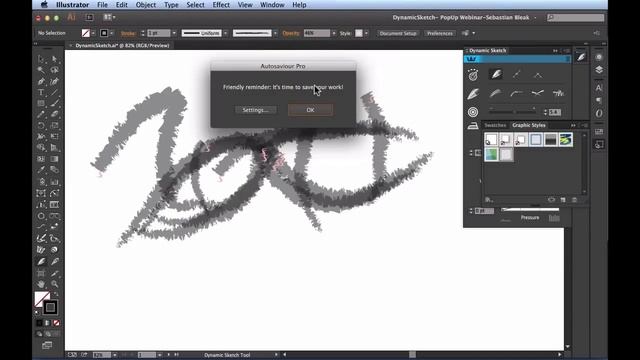
Task: Open the Help menu
Action: coord(299,5)
